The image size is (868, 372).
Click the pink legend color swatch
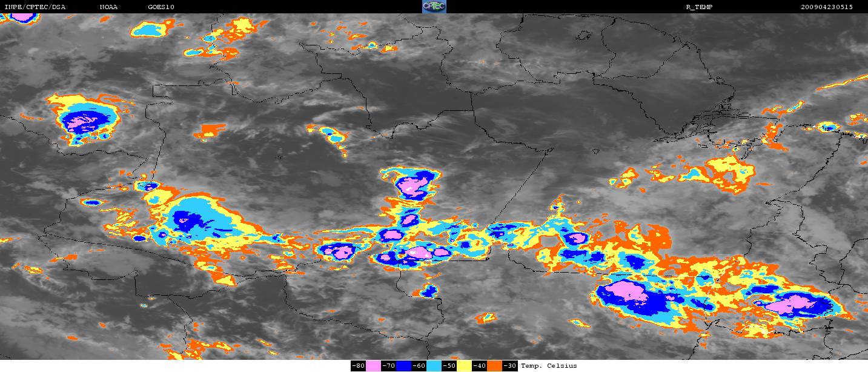[x=373, y=366]
